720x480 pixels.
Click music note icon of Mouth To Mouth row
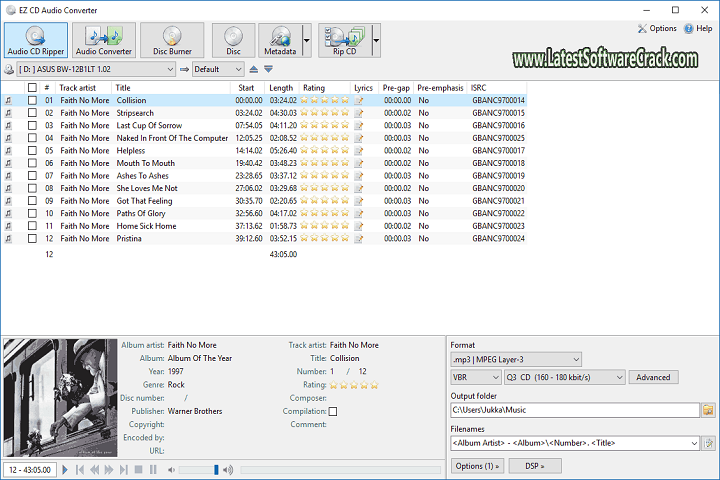(x=8, y=163)
